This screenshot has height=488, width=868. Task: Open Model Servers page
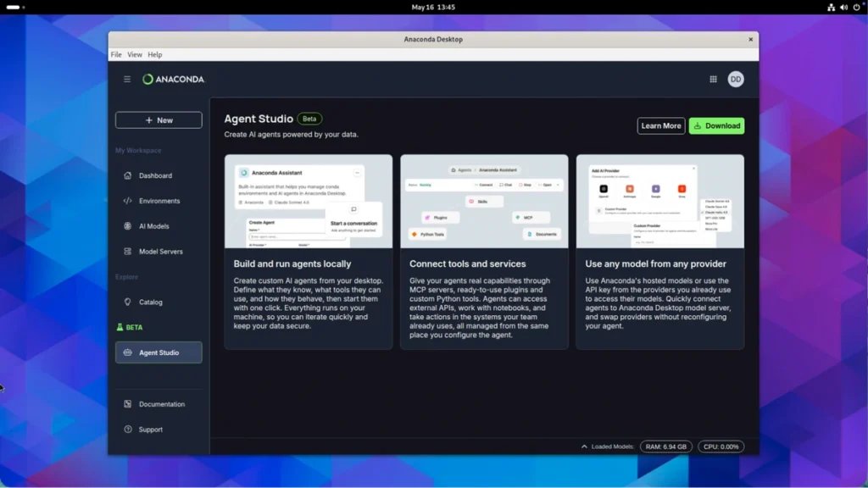point(159,251)
